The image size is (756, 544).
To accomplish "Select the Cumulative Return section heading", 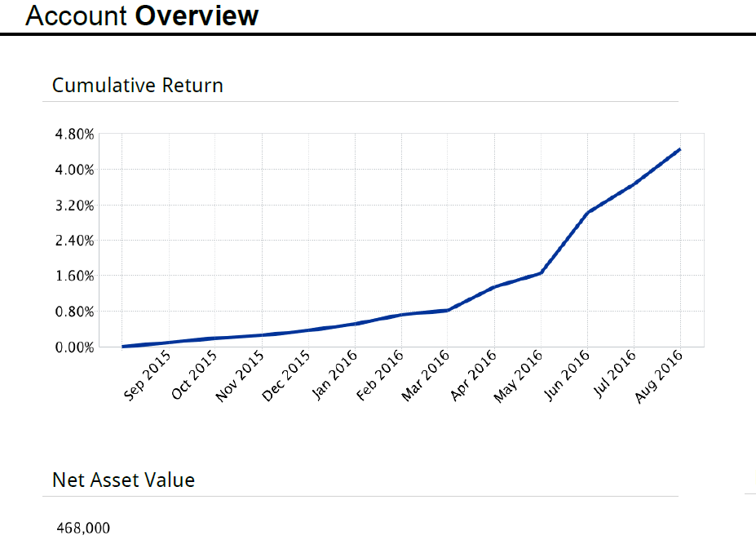I will click(x=137, y=85).
